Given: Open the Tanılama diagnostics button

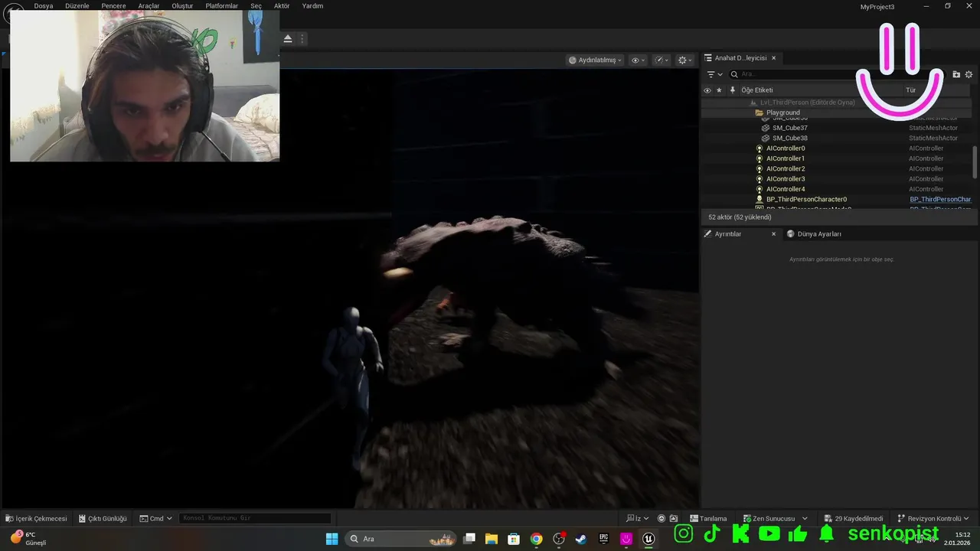Looking at the screenshot, I should coord(708,519).
